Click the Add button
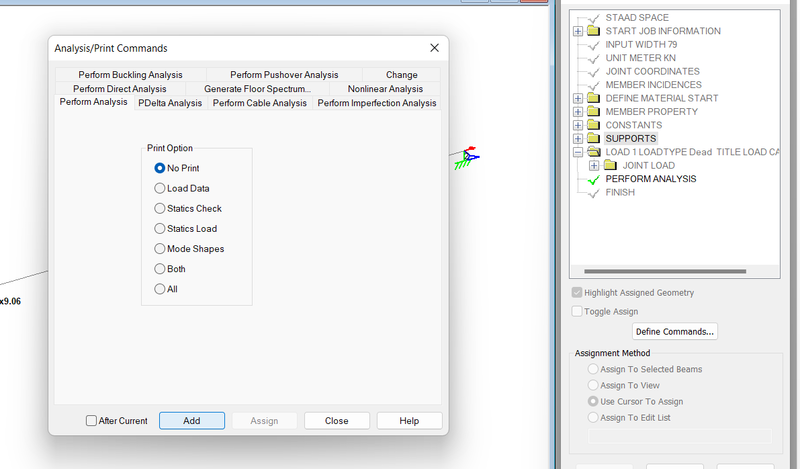Viewport: 800px width, 469px height. pyautogui.click(x=192, y=421)
